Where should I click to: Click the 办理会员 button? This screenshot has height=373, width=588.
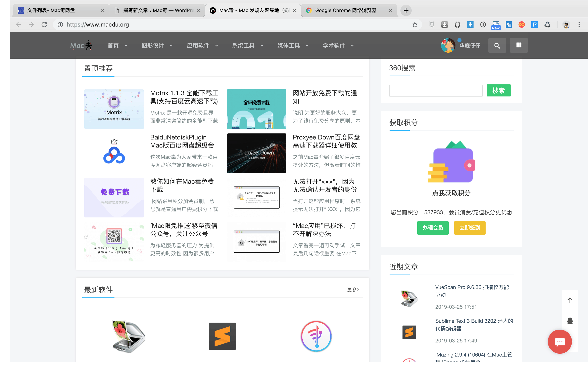[x=433, y=228]
